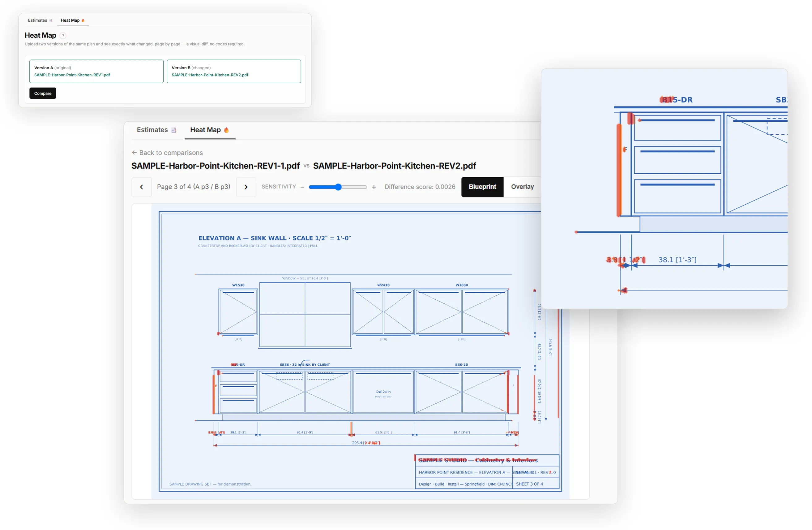Choose the Version A original file box
Viewport: 812px width, 530px height.
tap(96, 72)
